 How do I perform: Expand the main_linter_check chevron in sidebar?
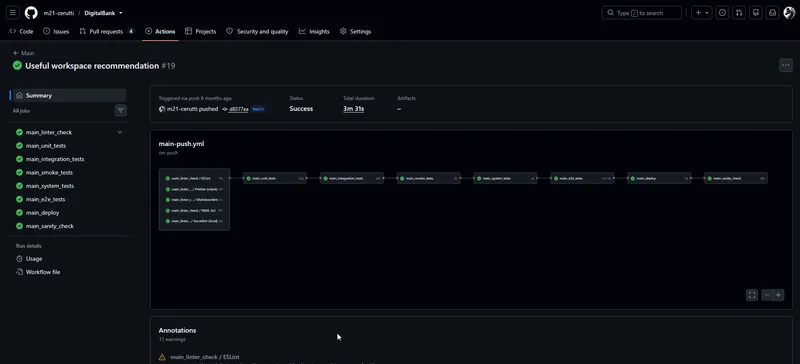point(120,132)
